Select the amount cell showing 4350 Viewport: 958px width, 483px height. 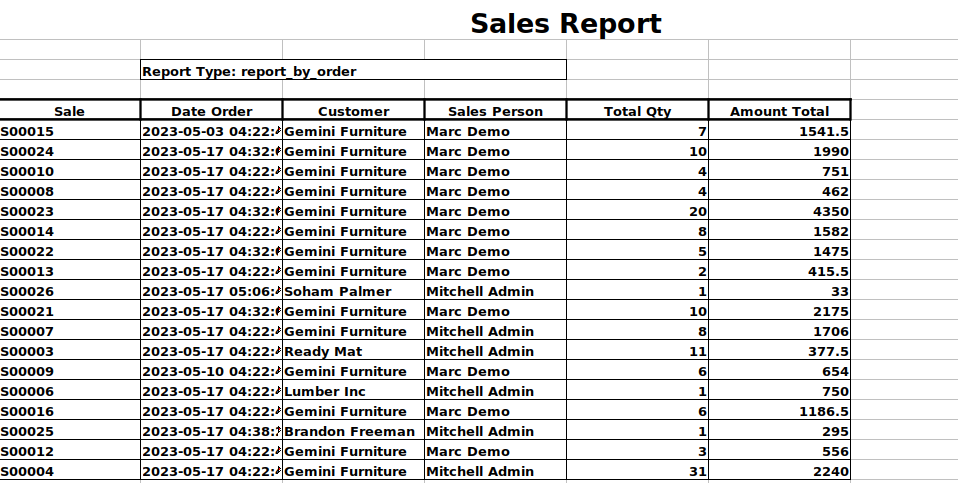pyautogui.click(x=779, y=211)
